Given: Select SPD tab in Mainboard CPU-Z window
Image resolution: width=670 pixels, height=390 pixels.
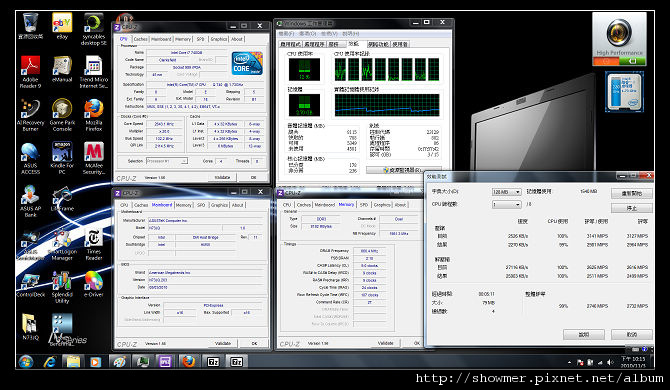Looking at the screenshot, I should tap(201, 205).
